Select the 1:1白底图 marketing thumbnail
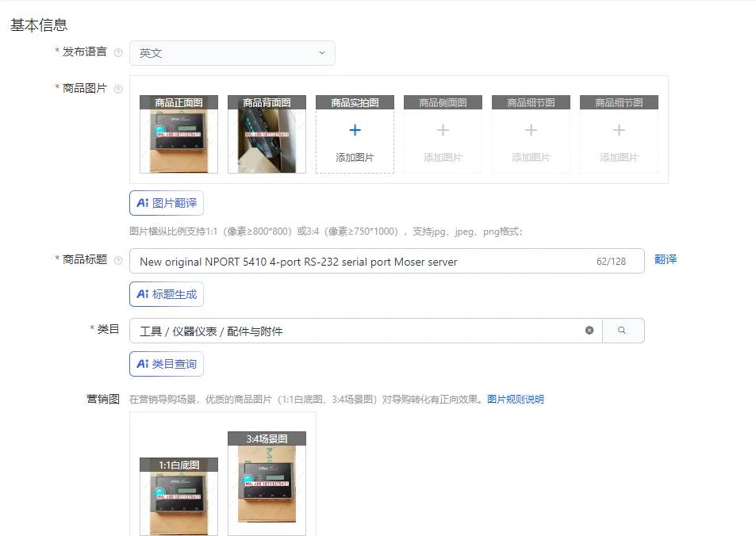Image resolution: width=756 pixels, height=536 pixels. point(178,496)
